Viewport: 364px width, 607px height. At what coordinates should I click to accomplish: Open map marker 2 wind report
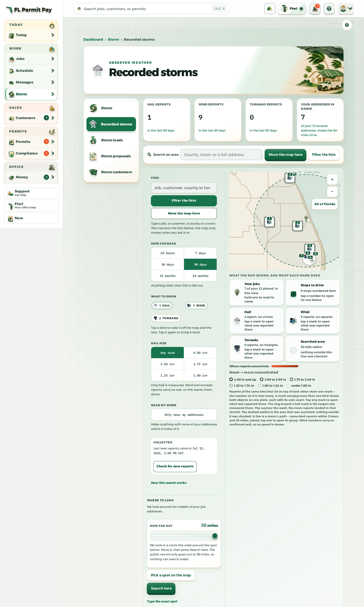pyautogui.click(x=298, y=225)
